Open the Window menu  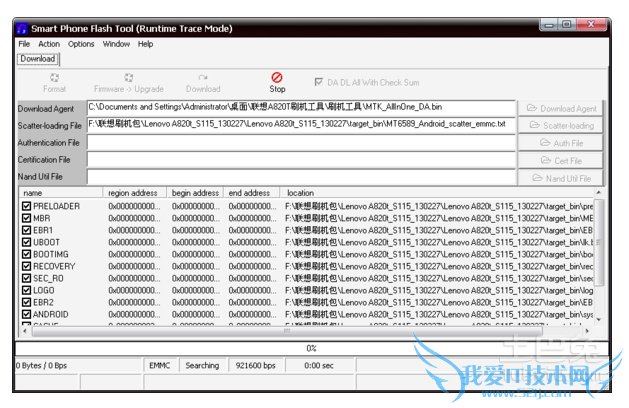[x=116, y=44]
